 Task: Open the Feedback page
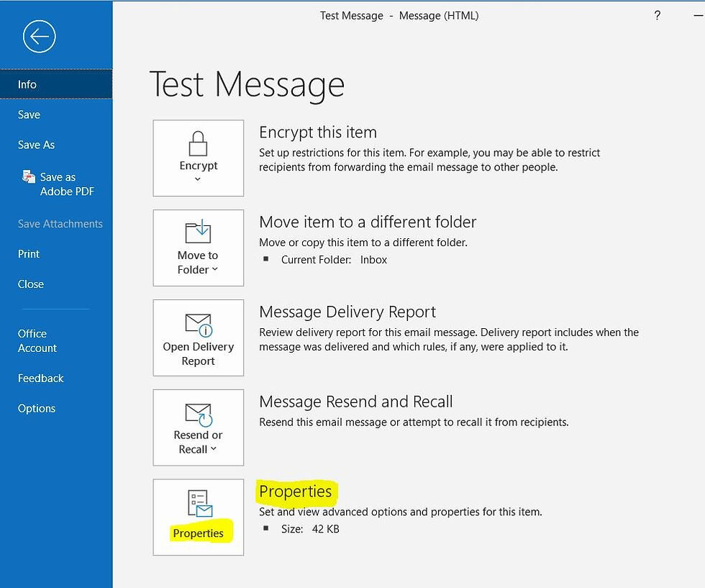[40, 378]
